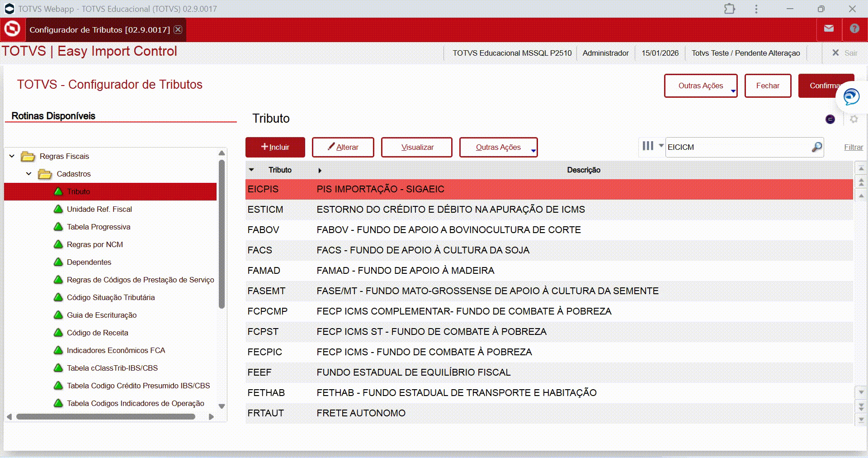Open Tabela cClassTrib-IBS/CBS routine
The width and height of the screenshot is (868, 458).
coord(112,368)
